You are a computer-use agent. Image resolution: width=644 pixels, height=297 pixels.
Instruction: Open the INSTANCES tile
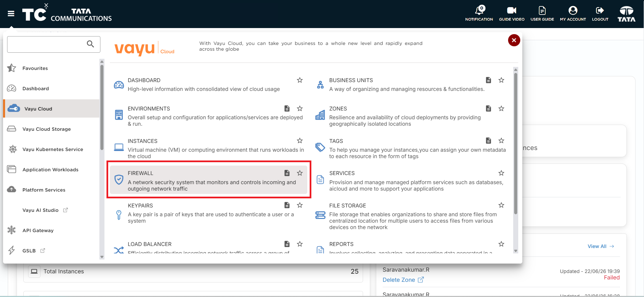pos(209,148)
